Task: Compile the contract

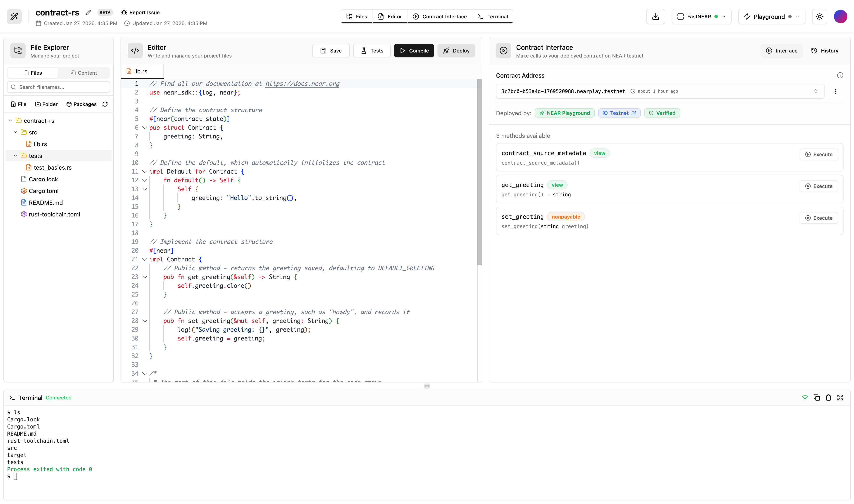Action: [x=414, y=51]
